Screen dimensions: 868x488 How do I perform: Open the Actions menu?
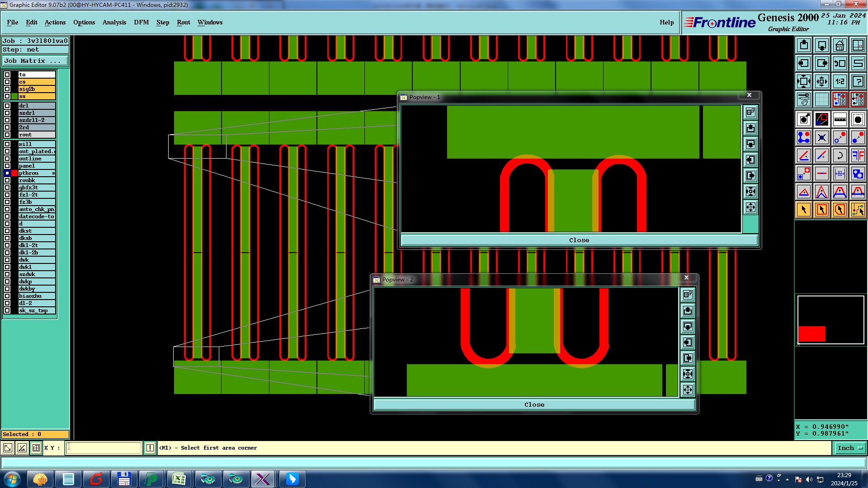click(55, 22)
